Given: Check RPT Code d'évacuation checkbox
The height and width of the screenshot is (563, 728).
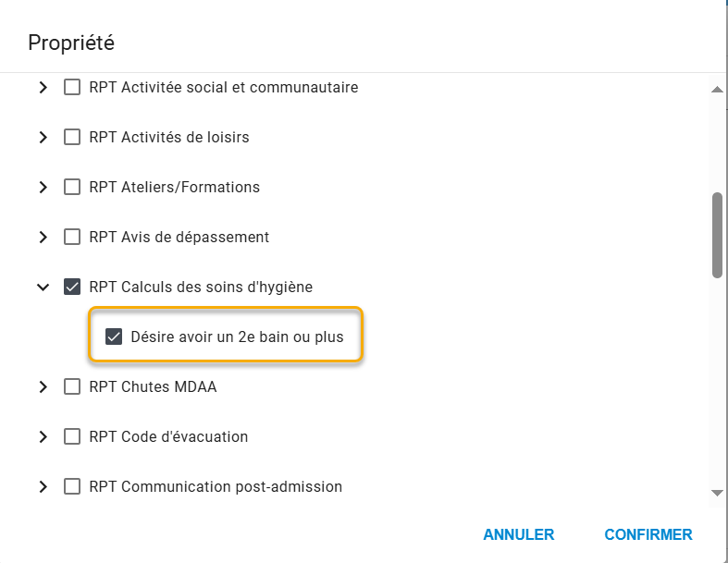Looking at the screenshot, I should pos(71,437).
